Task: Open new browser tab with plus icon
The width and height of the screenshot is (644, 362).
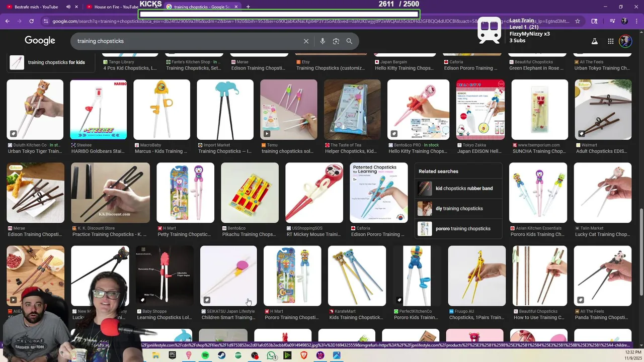Action: point(248,7)
